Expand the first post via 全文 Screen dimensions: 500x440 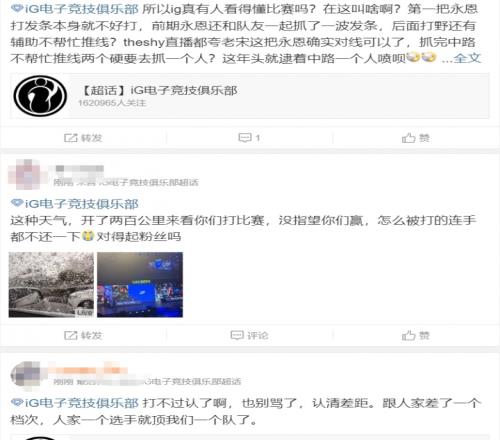(x=467, y=58)
